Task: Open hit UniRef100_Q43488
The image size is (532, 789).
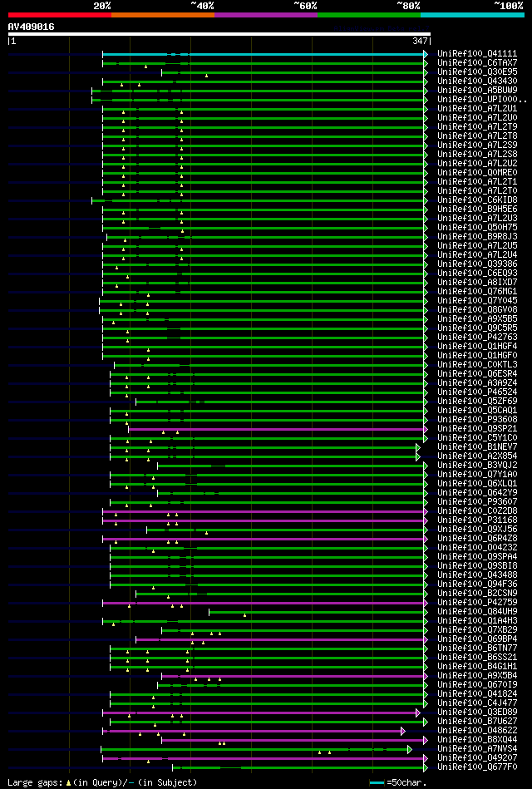Action: coord(477,574)
